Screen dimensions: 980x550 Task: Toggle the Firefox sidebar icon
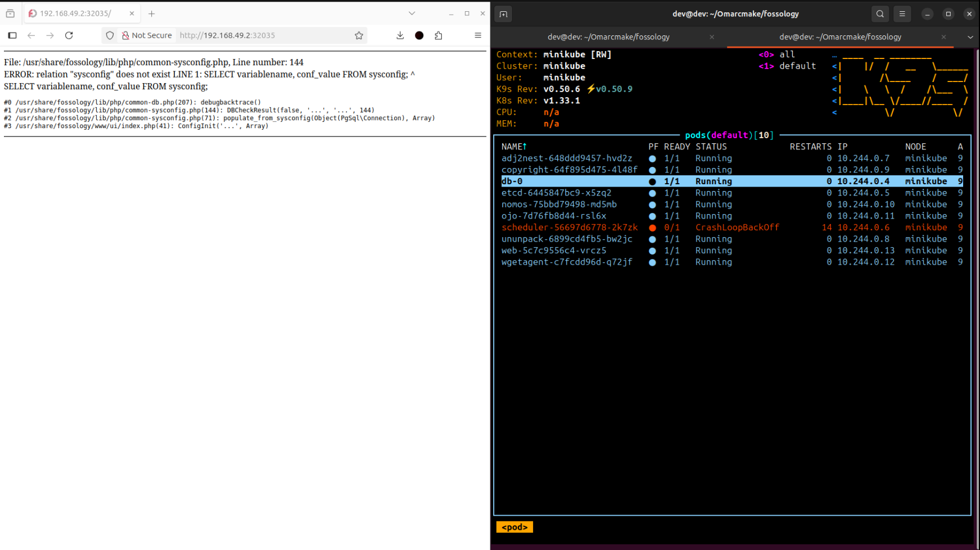click(12, 35)
